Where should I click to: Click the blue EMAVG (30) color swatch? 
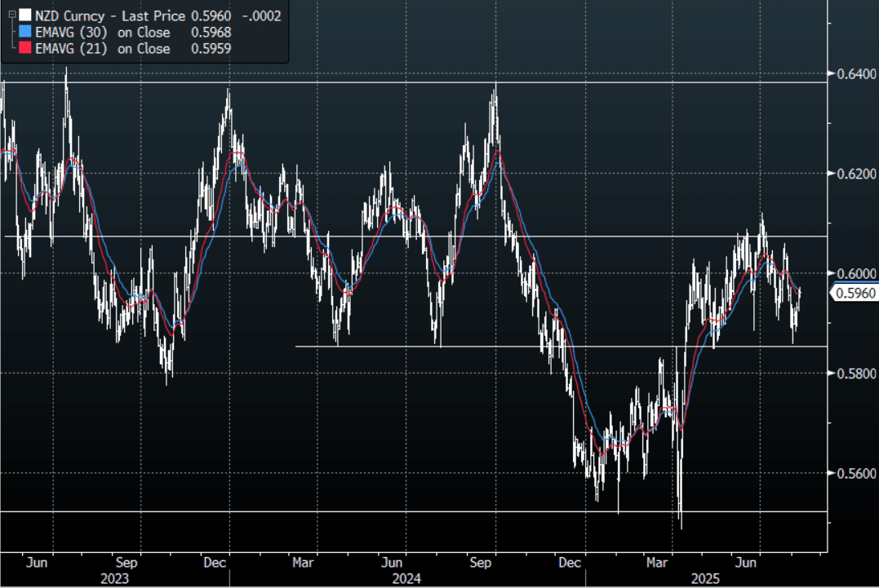(26, 32)
